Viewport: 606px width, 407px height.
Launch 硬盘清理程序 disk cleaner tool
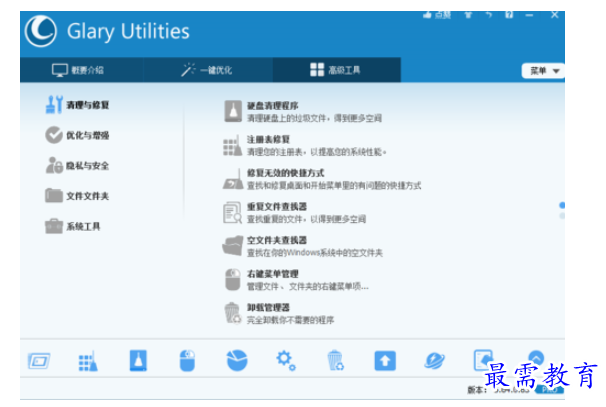[303, 111]
